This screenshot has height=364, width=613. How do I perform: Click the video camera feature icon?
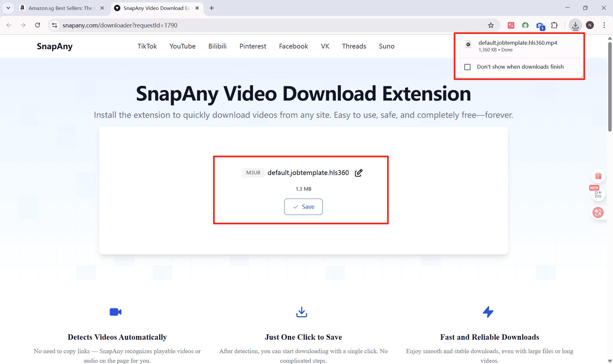[116, 312]
